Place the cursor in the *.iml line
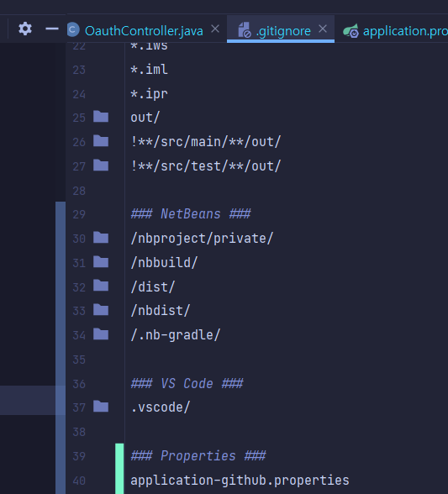448x494 pixels. click(149, 69)
